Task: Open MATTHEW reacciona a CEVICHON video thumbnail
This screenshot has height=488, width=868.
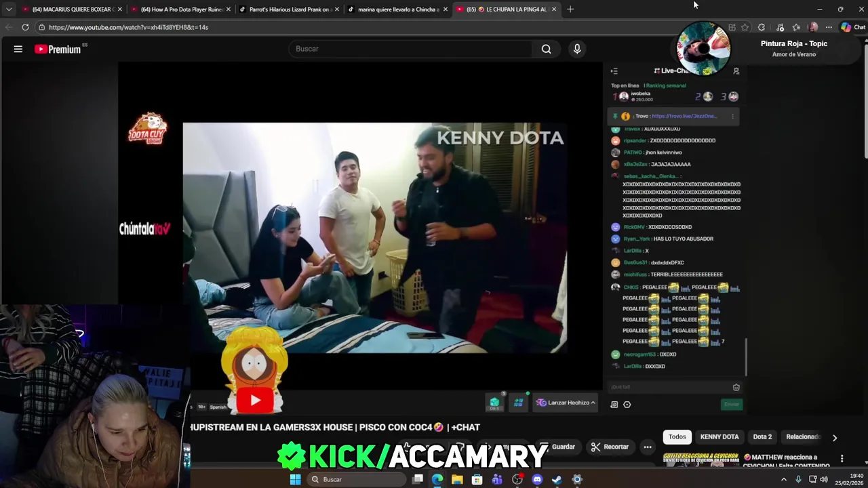Action: pyautogui.click(x=701, y=460)
